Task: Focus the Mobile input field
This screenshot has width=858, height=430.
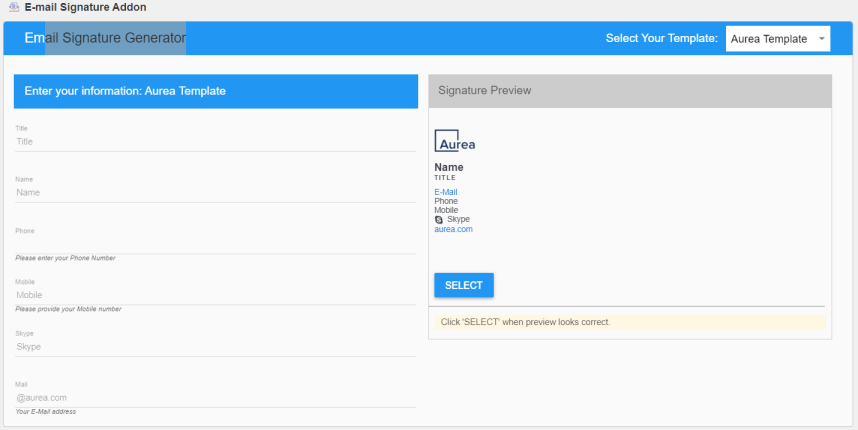Action: point(216,295)
